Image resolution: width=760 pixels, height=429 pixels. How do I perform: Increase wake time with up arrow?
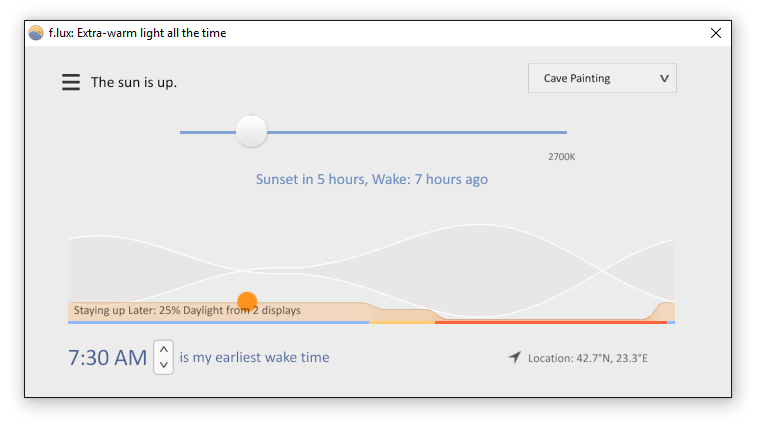164,349
